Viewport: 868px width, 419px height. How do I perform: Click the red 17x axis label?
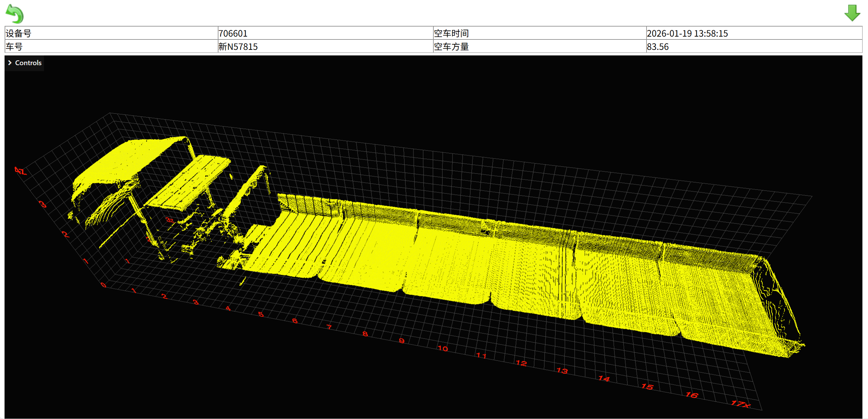[740, 404]
